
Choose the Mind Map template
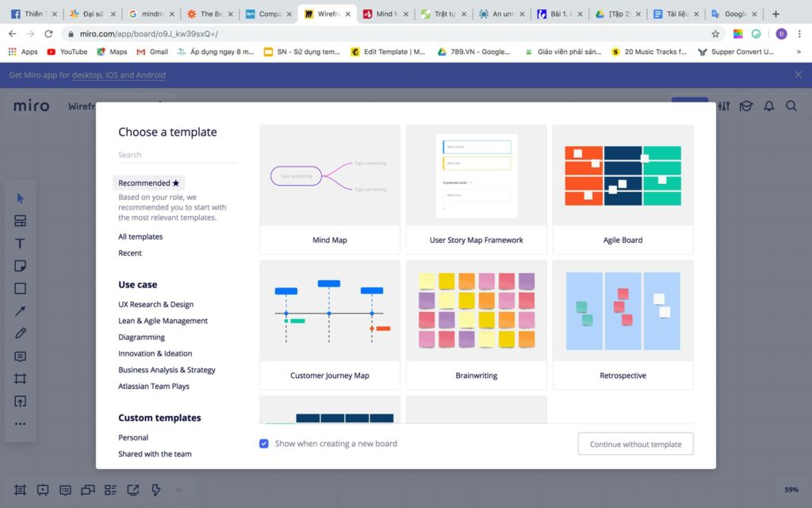tap(330, 189)
